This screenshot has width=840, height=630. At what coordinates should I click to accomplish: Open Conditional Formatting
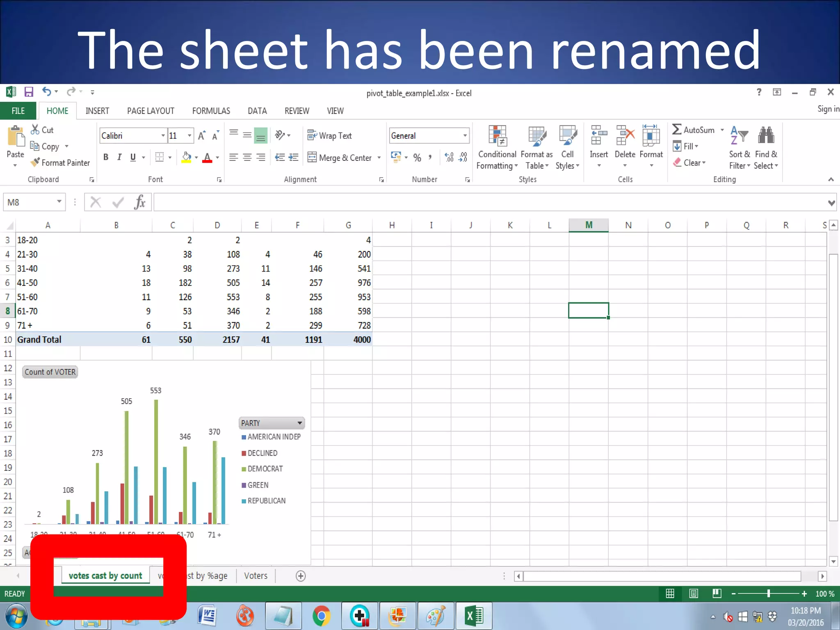pyautogui.click(x=497, y=148)
